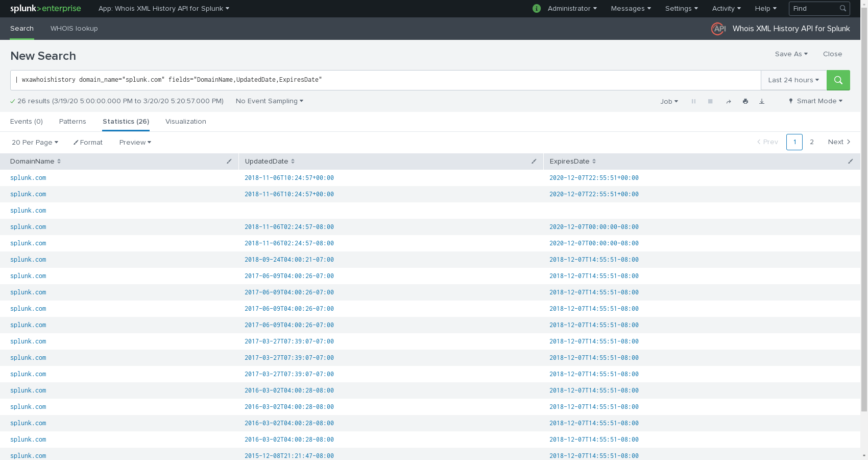
Task: Click first row's splunk.com domain link
Action: coord(28,178)
